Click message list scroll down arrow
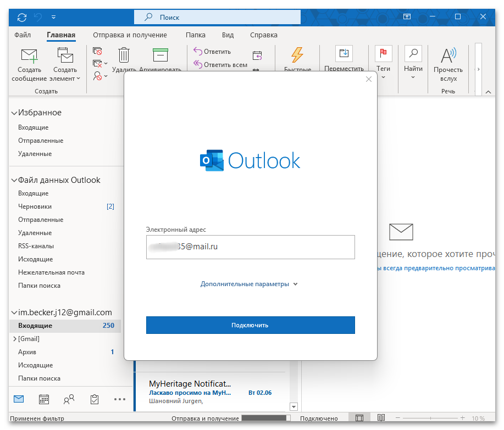The image size is (504, 430). coord(294,406)
